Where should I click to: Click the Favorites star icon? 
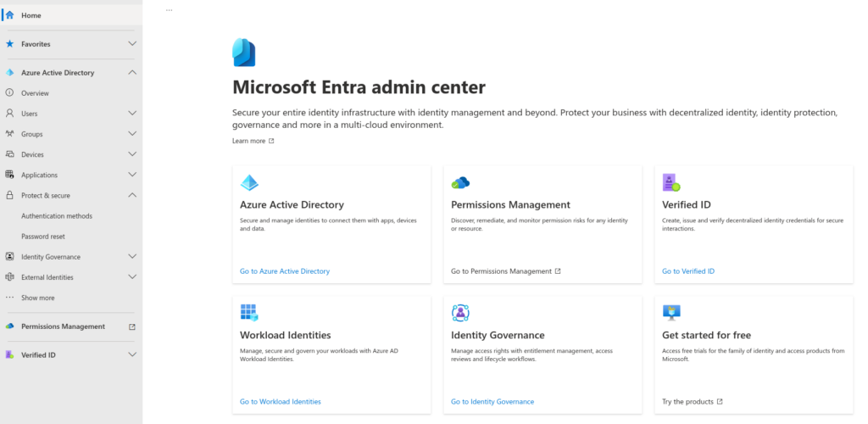(x=9, y=44)
